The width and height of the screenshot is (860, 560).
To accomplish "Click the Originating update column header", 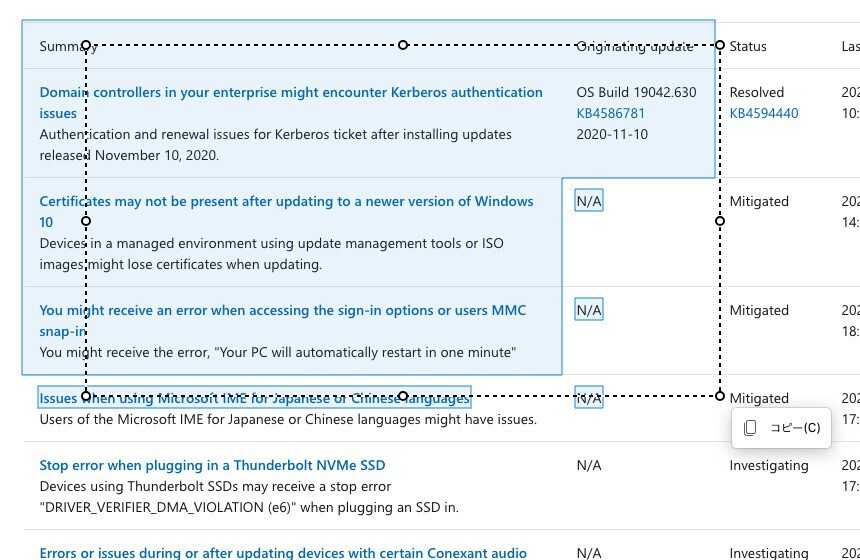I will click(634, 46).
